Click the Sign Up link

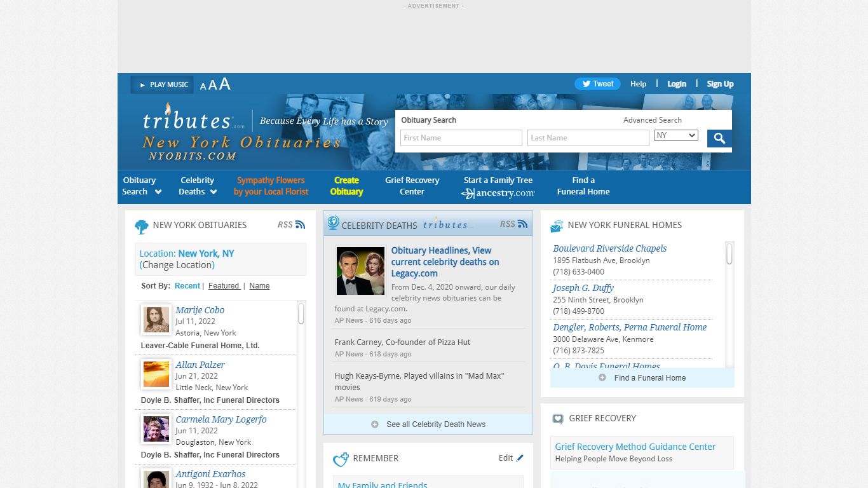point(720,84)
